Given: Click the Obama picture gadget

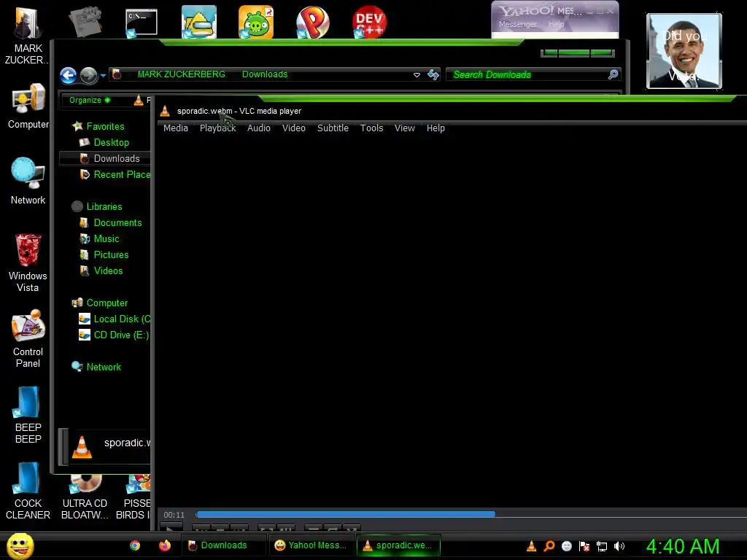Looking at the screenshot, I should [684, 51].
